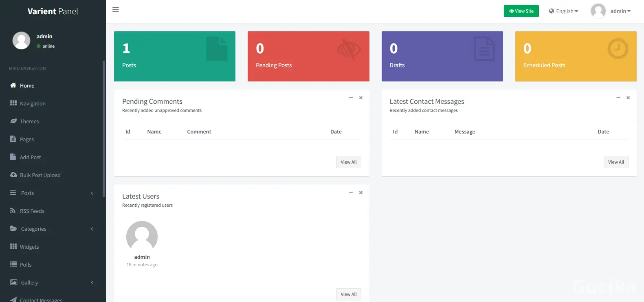The height and width of the screenshot is (302, 644).
Task: Click the Widgets grid icon
Action: point(13,247)
